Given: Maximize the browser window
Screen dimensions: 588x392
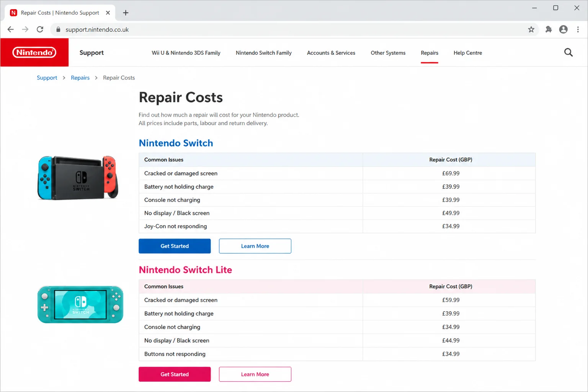Looking at the screenshot, I should (x=555, y=8).
